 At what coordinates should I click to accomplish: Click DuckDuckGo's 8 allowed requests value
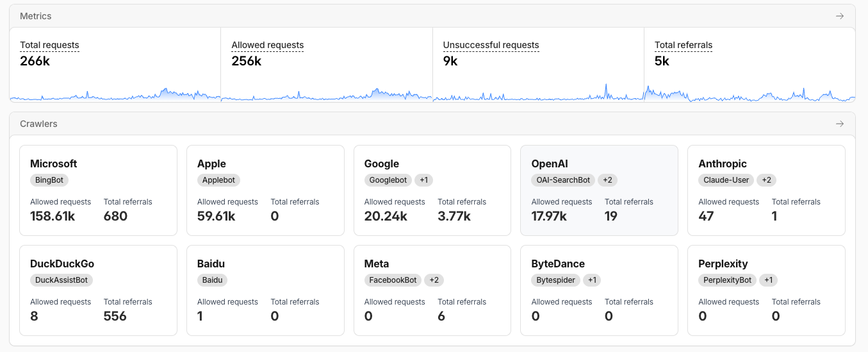coord(34,316)
